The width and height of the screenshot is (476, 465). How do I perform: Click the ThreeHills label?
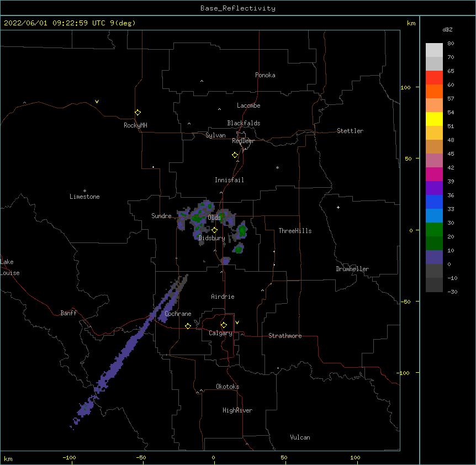pos(295,231)
